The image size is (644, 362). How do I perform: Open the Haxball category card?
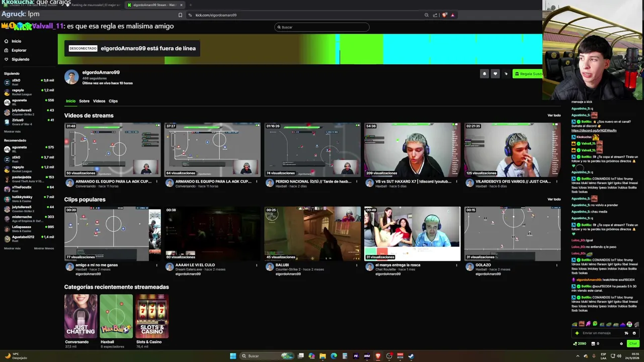[x=116, y=316]
